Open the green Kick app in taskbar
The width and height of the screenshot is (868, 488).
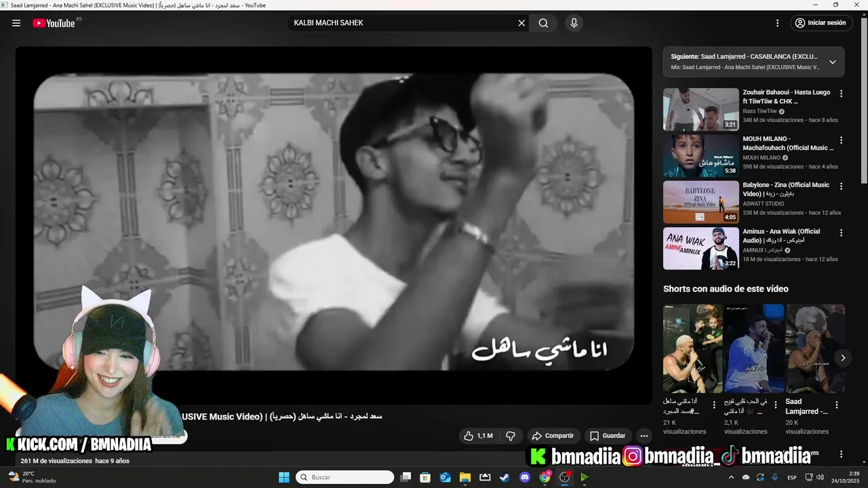pos(585,477)
